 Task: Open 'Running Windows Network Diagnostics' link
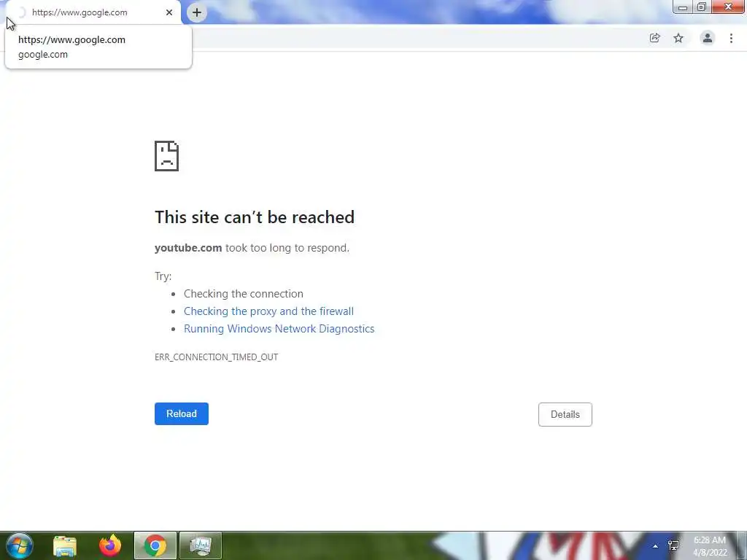coord(279,329)
